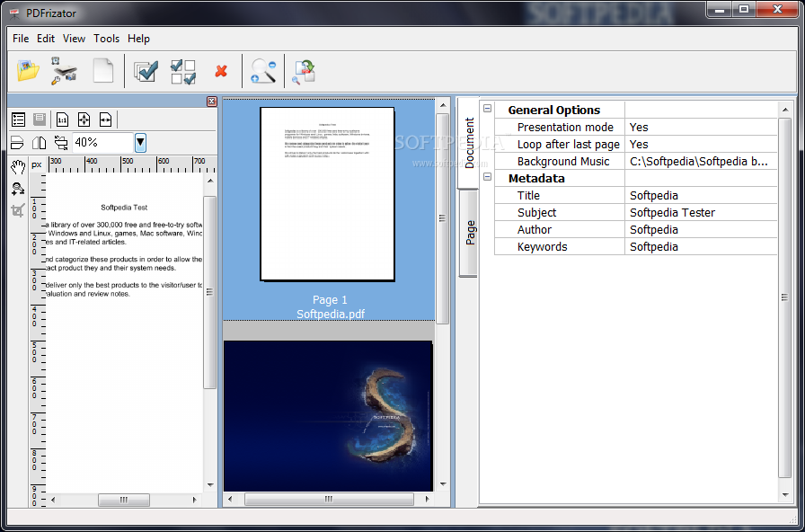The image size is (805, 532).
Task: Rotate the page icon
Action: [x=60, y=142]
